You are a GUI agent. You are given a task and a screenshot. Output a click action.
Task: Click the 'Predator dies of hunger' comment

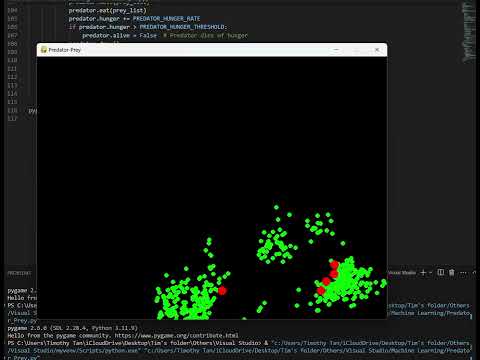pos(205,35)
